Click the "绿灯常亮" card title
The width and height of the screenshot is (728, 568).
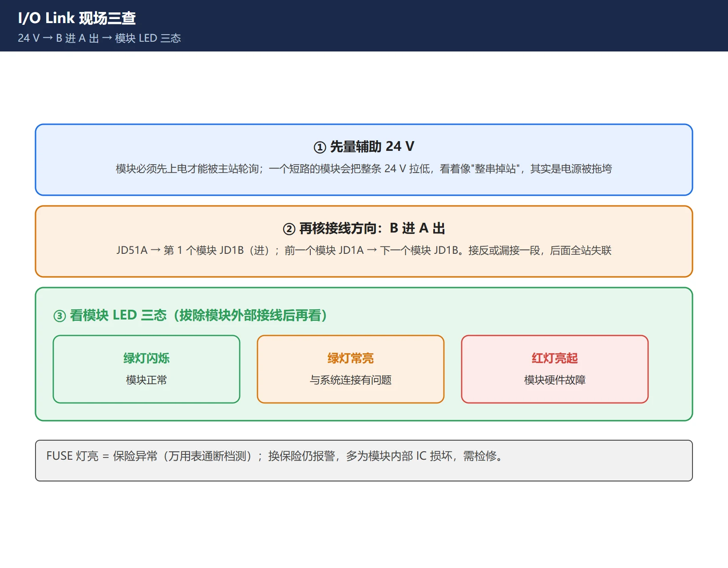click(x=351, y=358)
